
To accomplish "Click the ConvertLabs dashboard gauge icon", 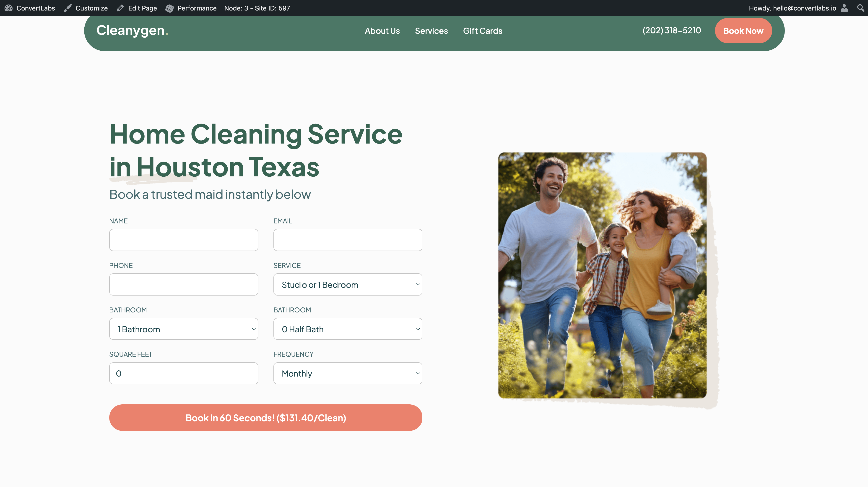I will tap(8, 8).
